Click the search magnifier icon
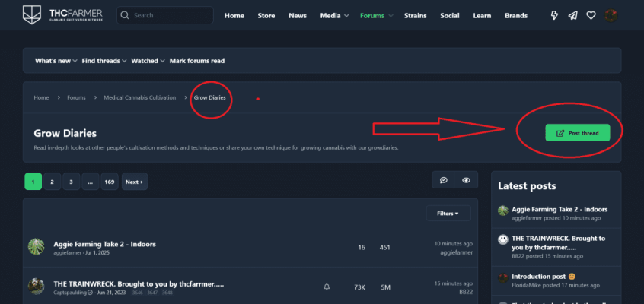644x304 pixels. [126, 16]
